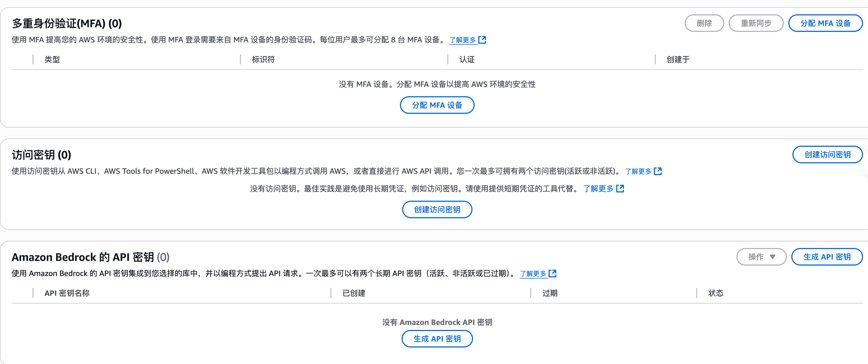Open 了解更多 link in Bedrock section

click(533, 273)
